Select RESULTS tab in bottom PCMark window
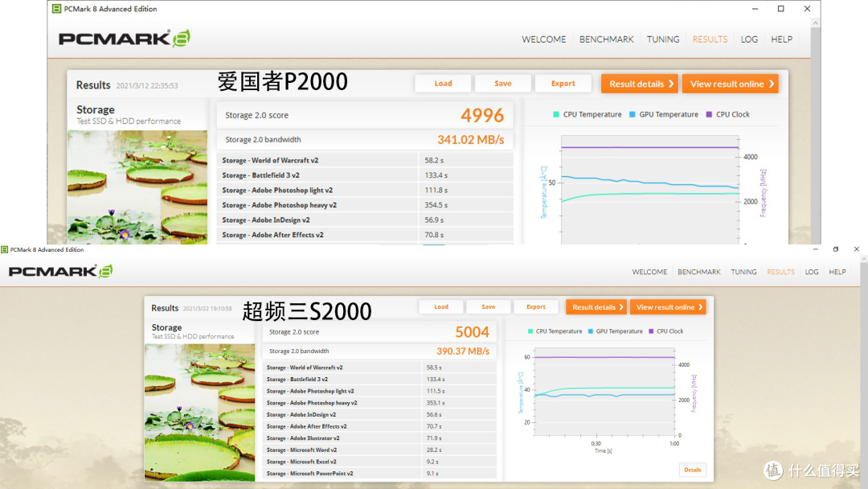 pyautogui.click(x=780, y=272)
